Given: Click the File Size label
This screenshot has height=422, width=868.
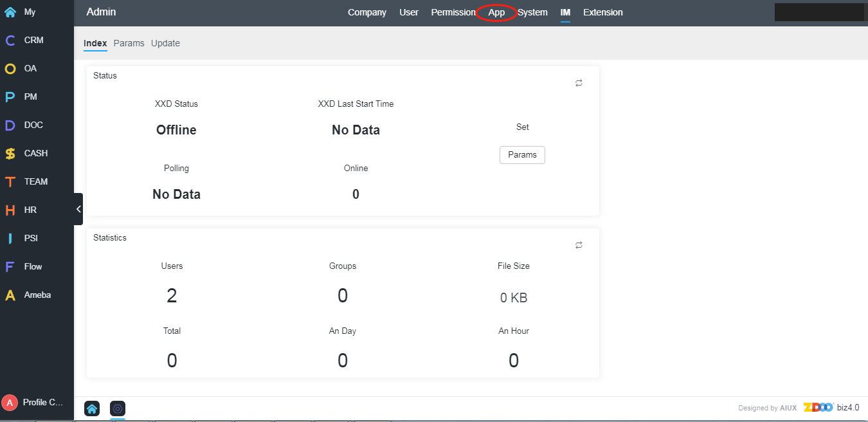Looking at the screenshot, I should 514,266.
